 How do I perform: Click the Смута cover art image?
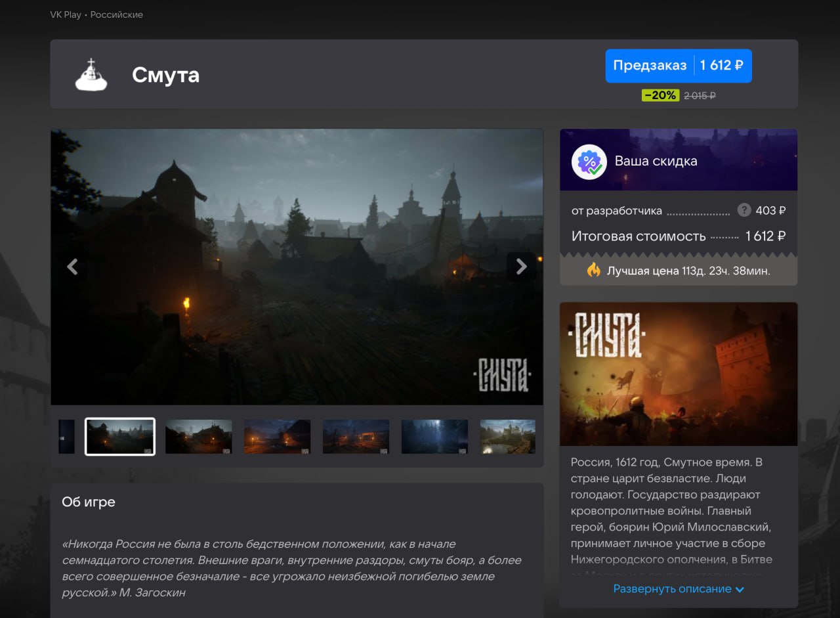(x=679, y=374)
